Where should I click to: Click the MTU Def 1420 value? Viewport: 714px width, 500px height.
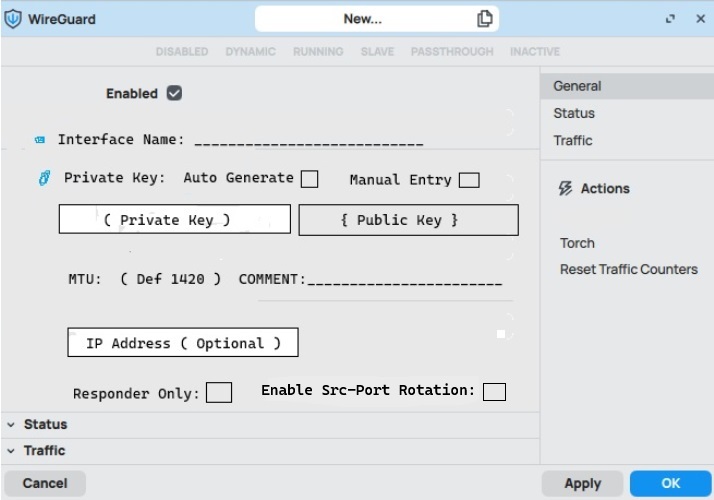[x=171, y=279]
